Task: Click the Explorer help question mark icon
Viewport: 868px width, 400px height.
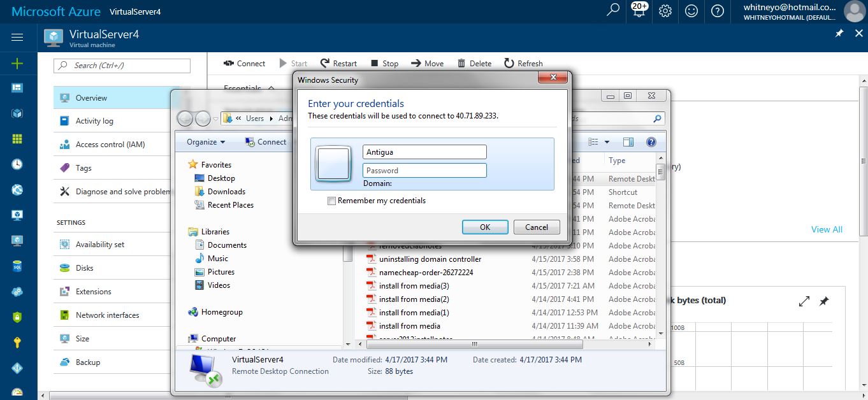Action: pos(651,142)
